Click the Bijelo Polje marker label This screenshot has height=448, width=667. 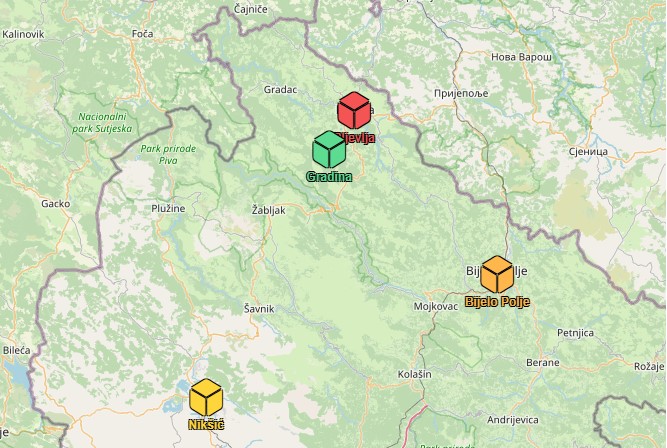pos(497,302)
